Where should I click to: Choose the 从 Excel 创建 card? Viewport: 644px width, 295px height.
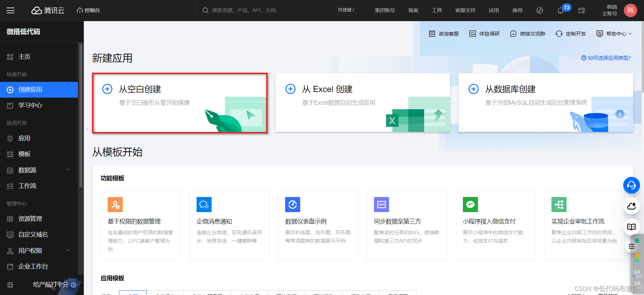(363, 103)
